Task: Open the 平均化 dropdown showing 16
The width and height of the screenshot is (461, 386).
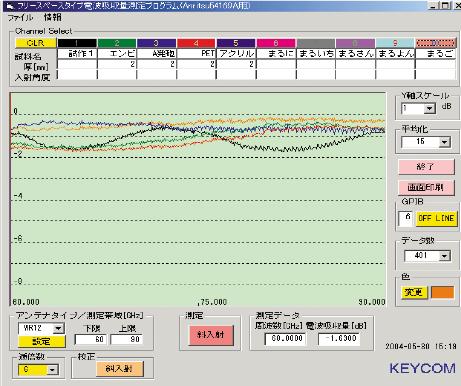Action: pos(444,142)
